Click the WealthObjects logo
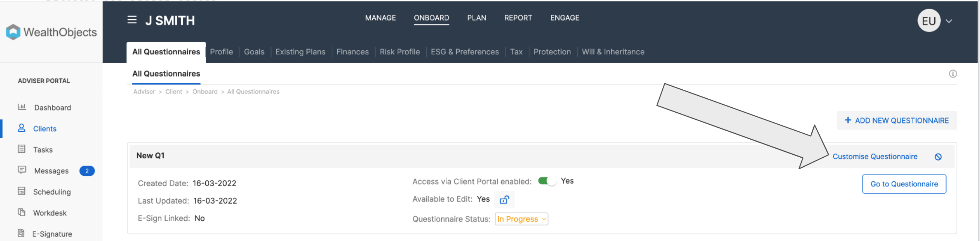 click(51, 32)
